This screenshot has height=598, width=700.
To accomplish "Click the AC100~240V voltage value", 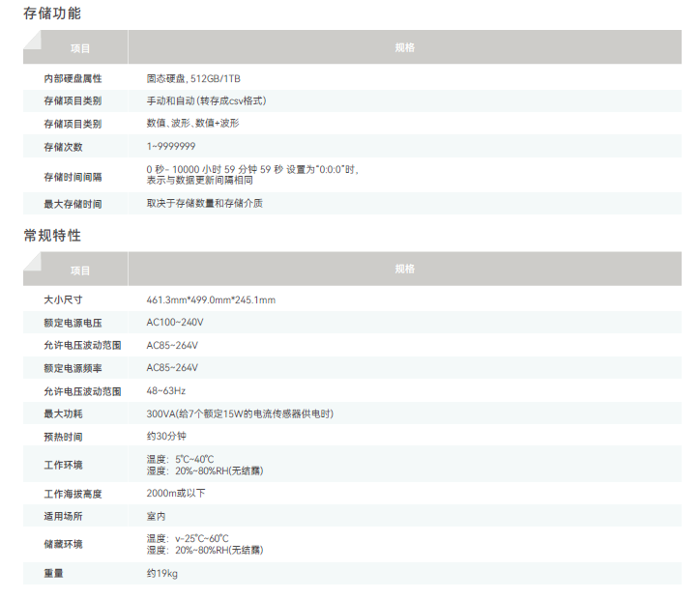I will pyautogui.click(x=175, y=323).
